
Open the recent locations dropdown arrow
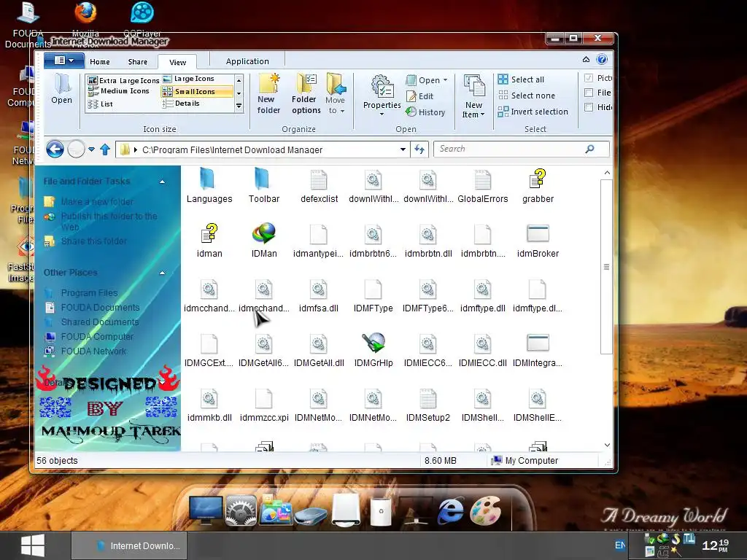pyautogui.click(x=91, y=149)
